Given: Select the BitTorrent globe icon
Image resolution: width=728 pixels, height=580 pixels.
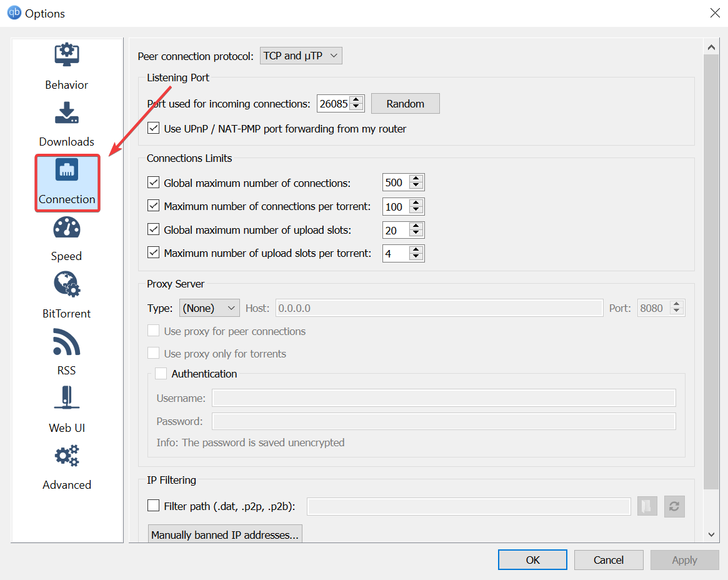Looking at the screenshot, I should coord(66,284).
